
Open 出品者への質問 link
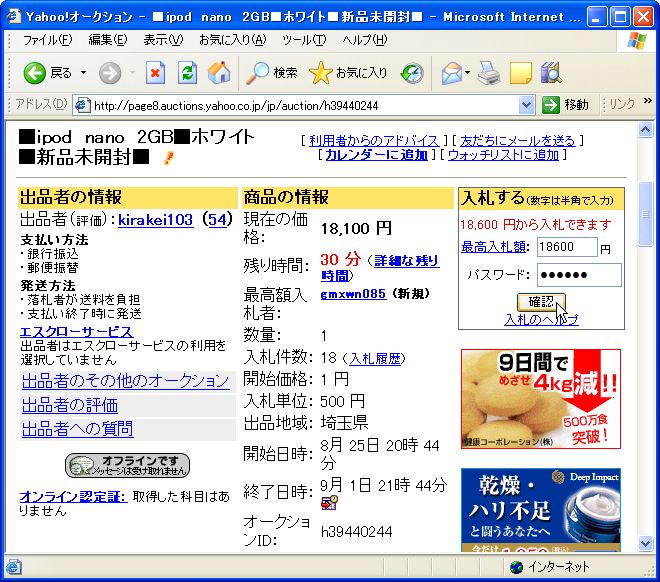click(x=77, y=429)
